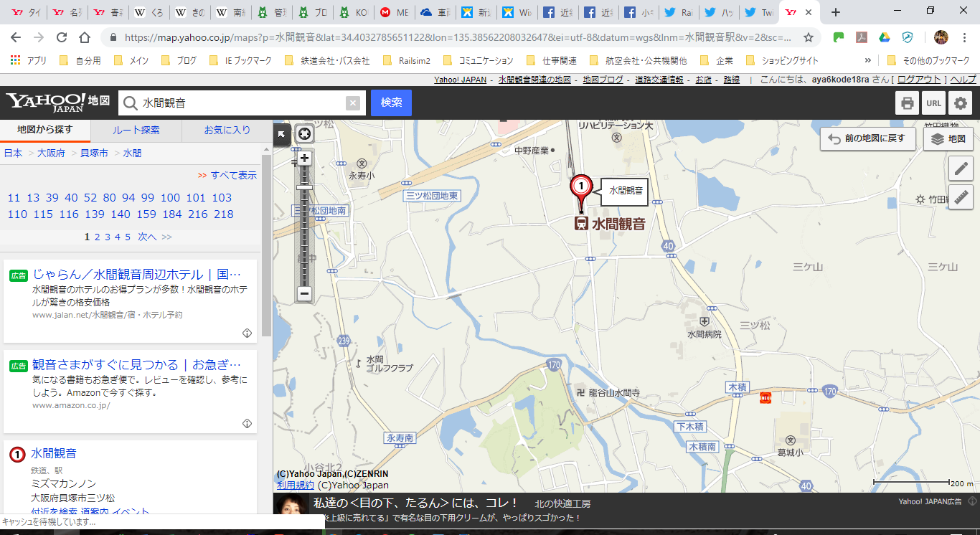
Task: Click the 利用規約 link on map
Action: pyautogui.click(x=296, y=486)
